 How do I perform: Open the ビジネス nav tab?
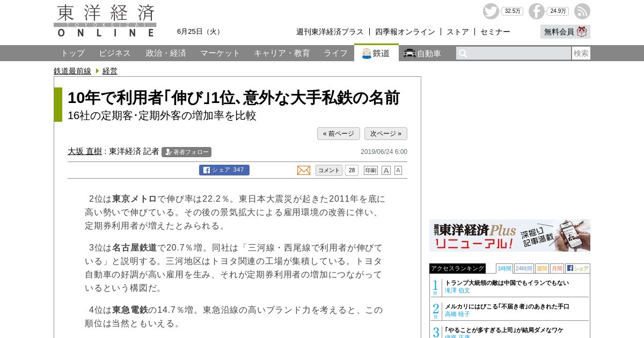click(x=115, y=53)
